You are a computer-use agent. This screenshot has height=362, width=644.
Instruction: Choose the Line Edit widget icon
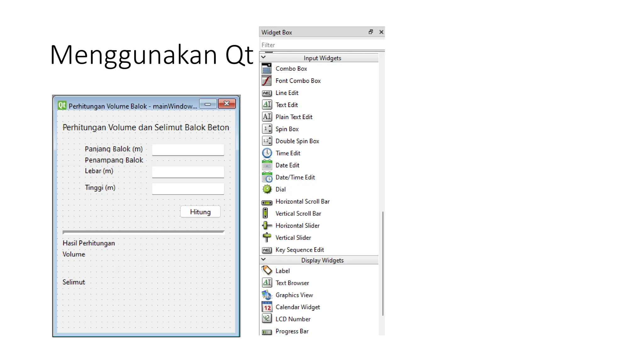click(267, 93)
